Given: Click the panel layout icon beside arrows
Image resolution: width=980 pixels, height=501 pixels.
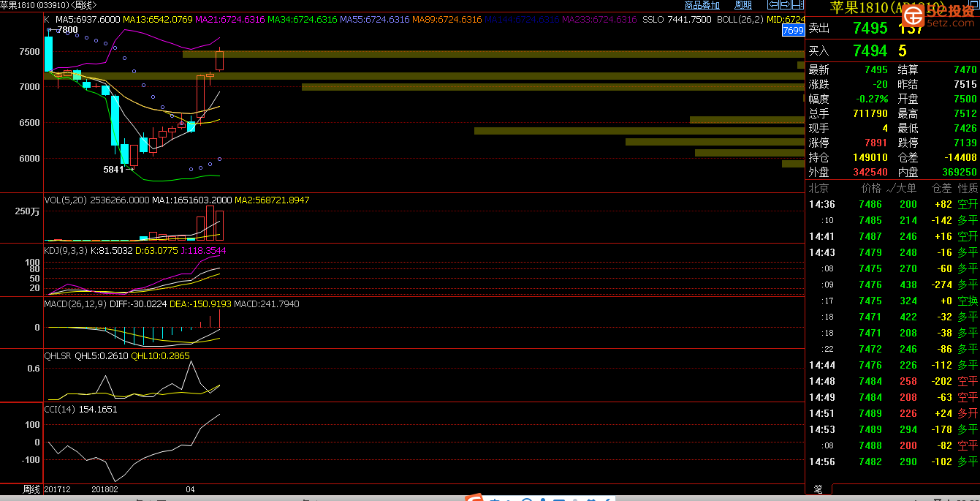Looking at the screenshot, I should [x=799, y=5].
